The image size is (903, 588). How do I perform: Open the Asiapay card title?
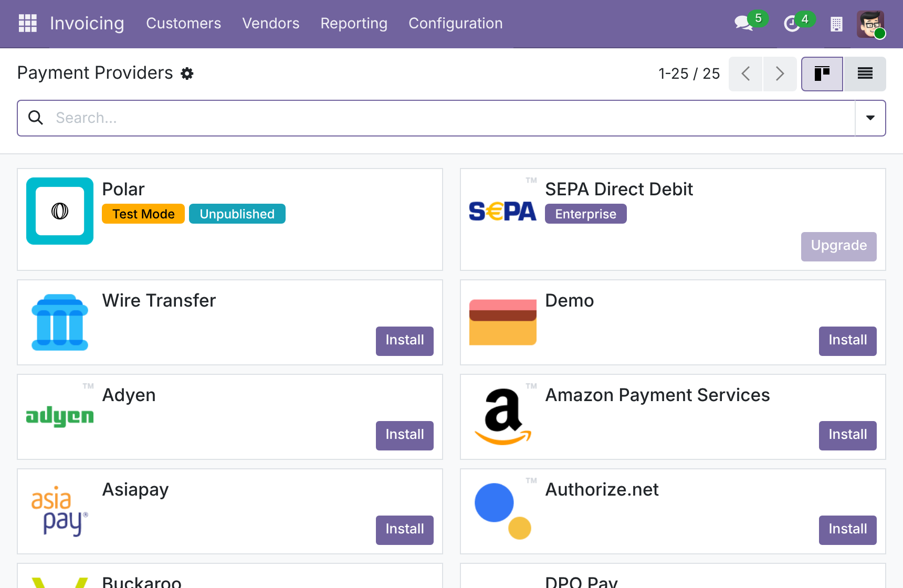tap(135, 490)
